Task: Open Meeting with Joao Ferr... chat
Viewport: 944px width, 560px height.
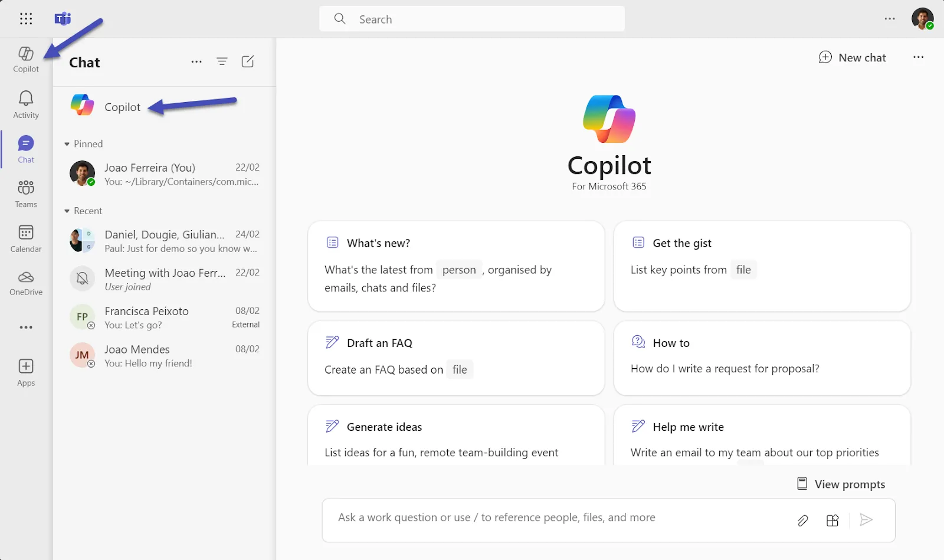Action: tap(165, 279)
